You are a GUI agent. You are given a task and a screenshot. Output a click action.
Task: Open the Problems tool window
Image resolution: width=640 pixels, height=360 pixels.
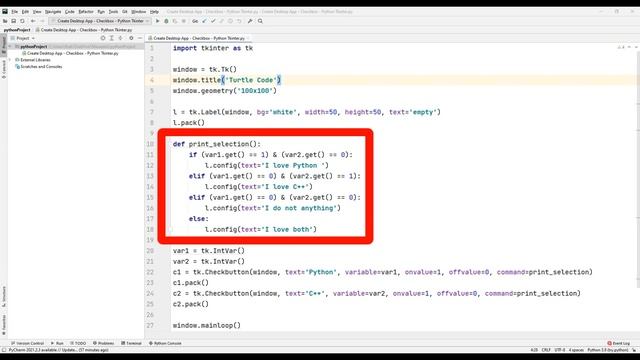(104, 343)
